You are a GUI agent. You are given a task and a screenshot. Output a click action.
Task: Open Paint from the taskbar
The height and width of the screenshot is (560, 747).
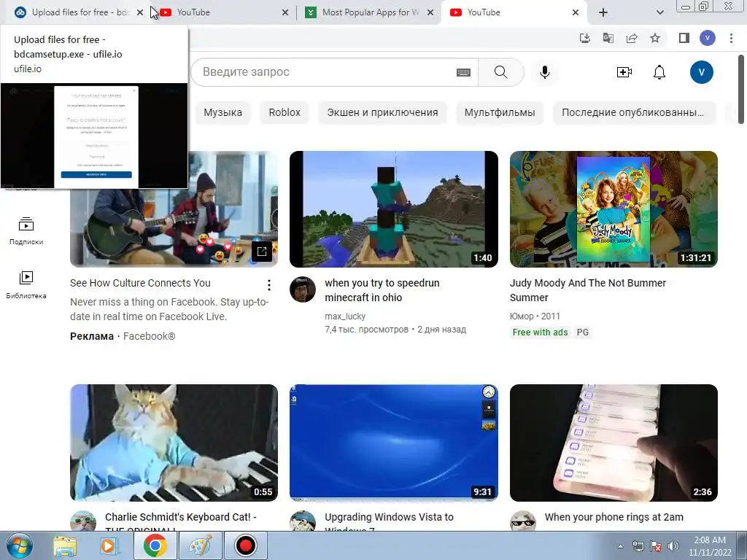(200, 545)
